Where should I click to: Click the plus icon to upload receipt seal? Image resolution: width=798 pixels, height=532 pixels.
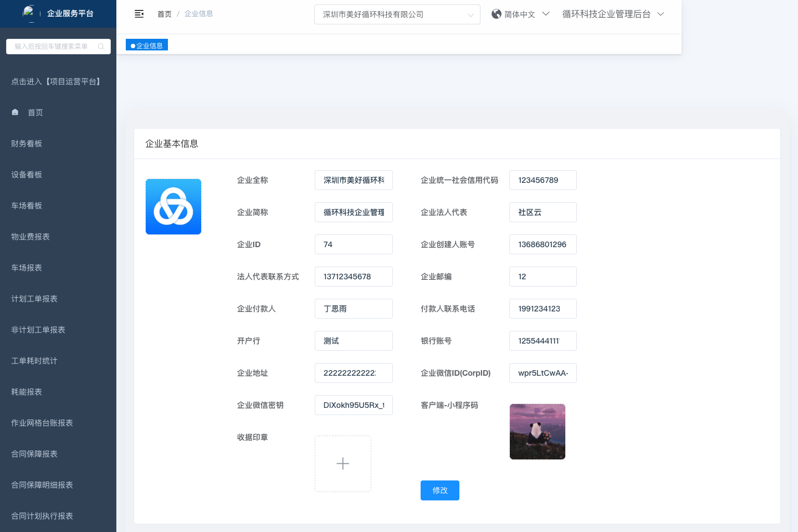coord(343,464)
